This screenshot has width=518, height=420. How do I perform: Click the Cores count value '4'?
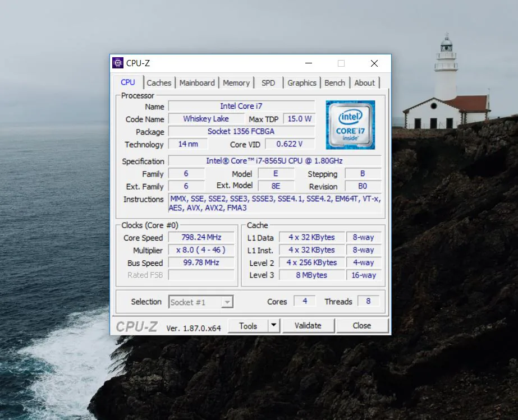[305, 301]
